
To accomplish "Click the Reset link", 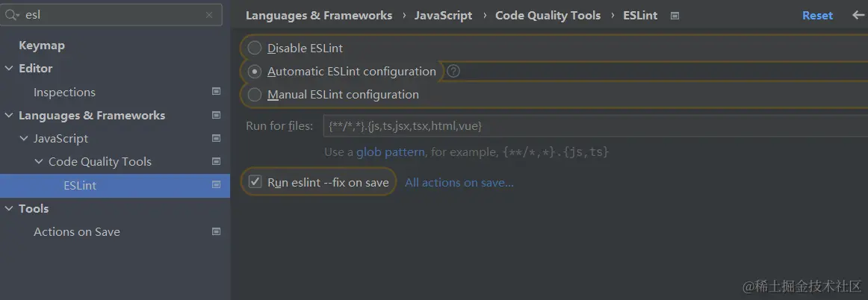I will [x=817, y=16].
